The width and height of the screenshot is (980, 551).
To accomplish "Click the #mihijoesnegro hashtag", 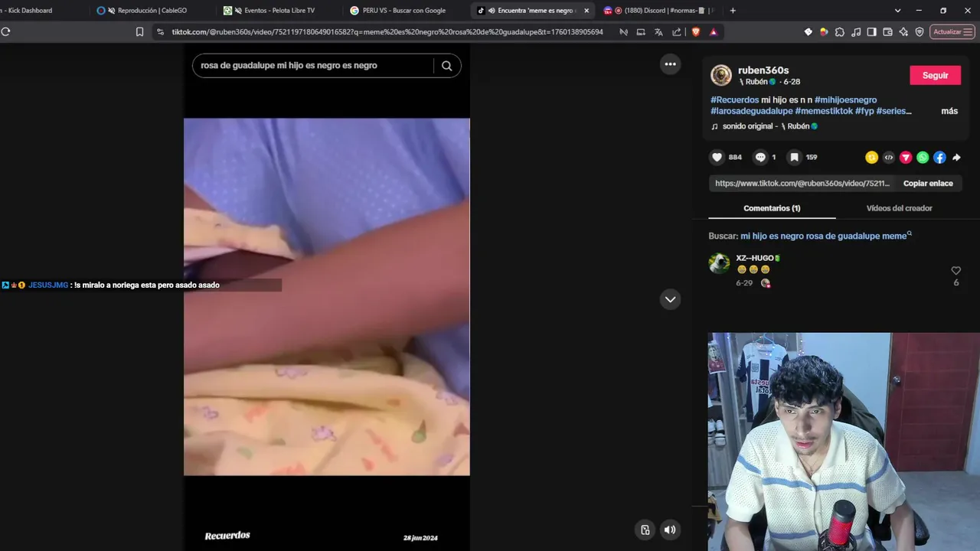I will click(845, 100).
